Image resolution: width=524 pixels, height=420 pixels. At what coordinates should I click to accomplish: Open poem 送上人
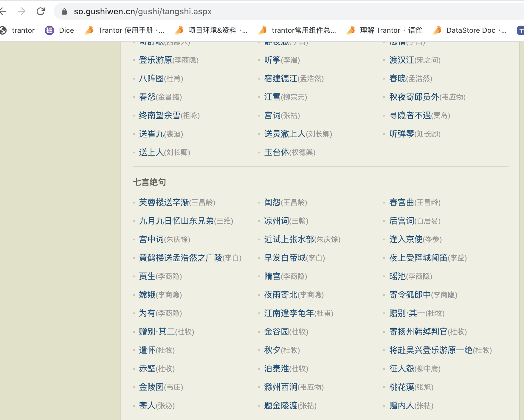tap(151, 153)
